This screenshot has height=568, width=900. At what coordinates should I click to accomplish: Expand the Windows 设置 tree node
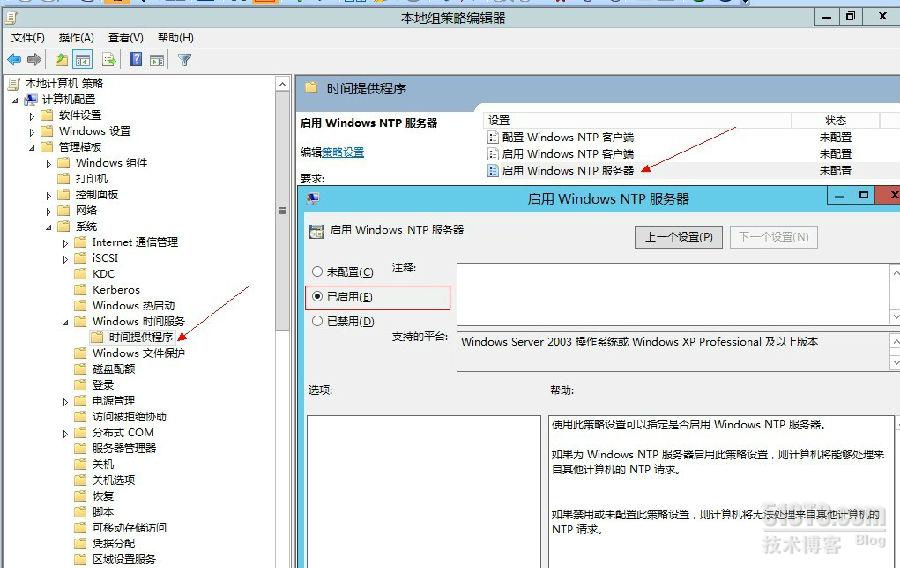pos(32,132)
